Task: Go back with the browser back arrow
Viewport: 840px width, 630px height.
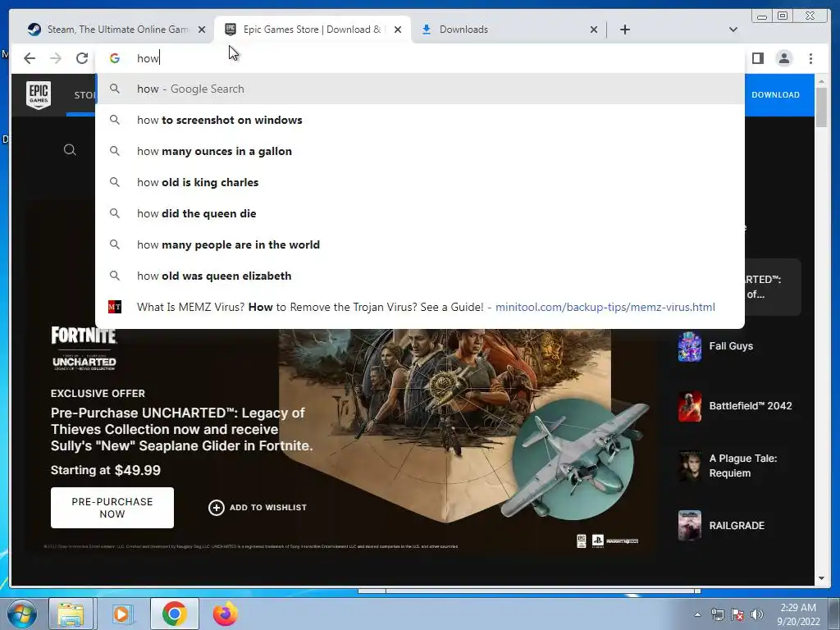Action: pyautogui.click(x=30, y=58)
